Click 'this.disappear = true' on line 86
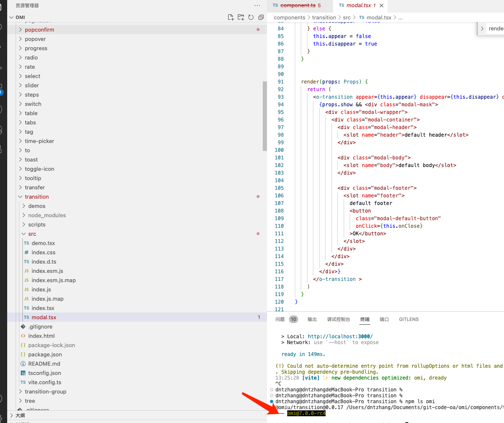The image size is (504, 423). (x=345, y=44)
